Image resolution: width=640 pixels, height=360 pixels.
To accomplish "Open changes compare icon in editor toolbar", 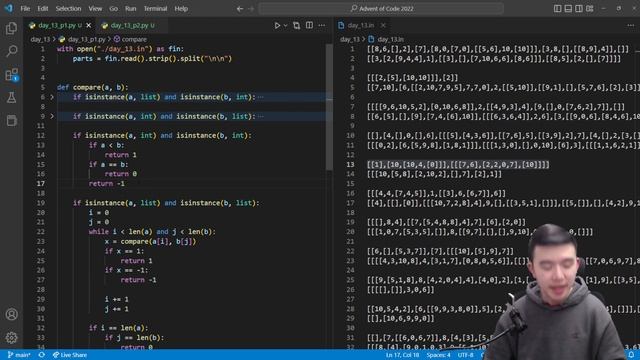I will 297,25.
